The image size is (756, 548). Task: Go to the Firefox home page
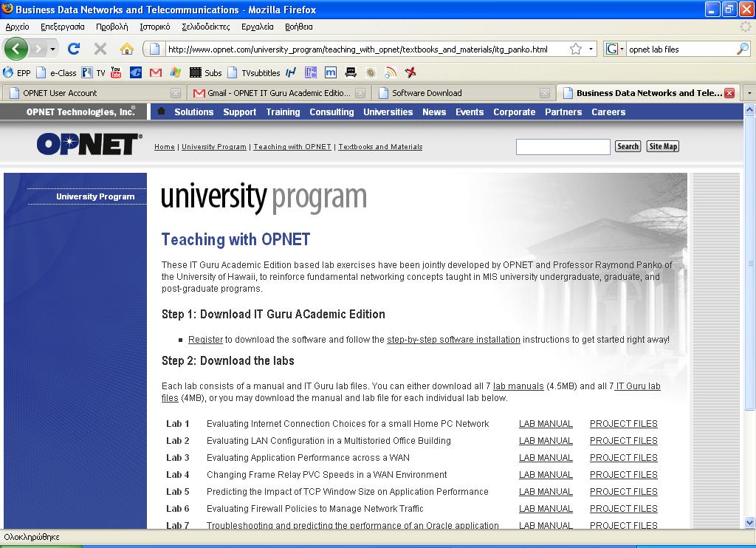127,49
